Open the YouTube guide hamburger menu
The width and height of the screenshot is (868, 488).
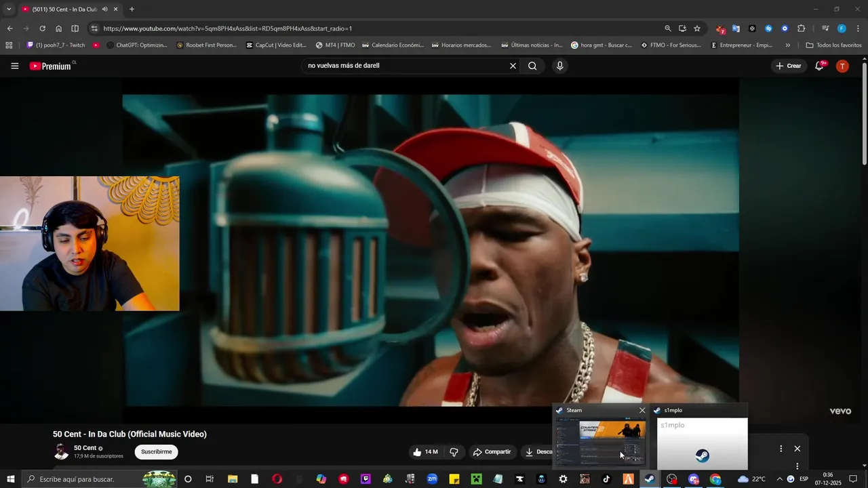[15, 66]
